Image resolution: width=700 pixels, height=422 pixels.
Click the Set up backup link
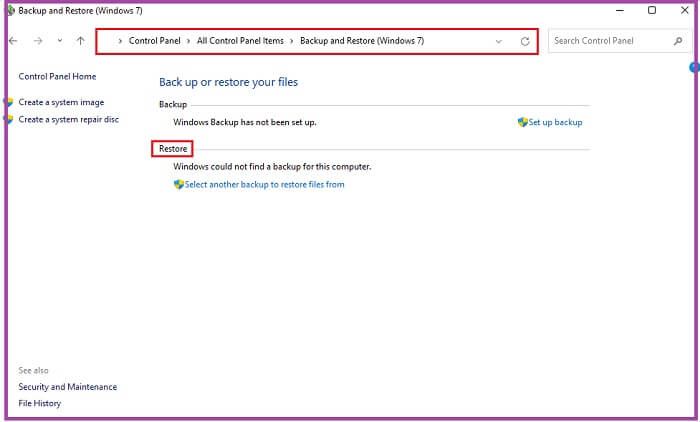point(555,122)
